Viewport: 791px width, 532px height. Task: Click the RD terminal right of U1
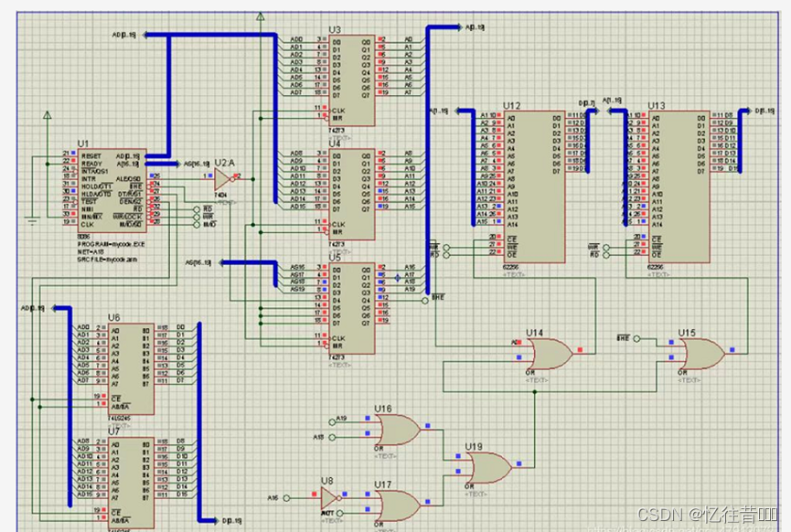(x=197, y=209)
